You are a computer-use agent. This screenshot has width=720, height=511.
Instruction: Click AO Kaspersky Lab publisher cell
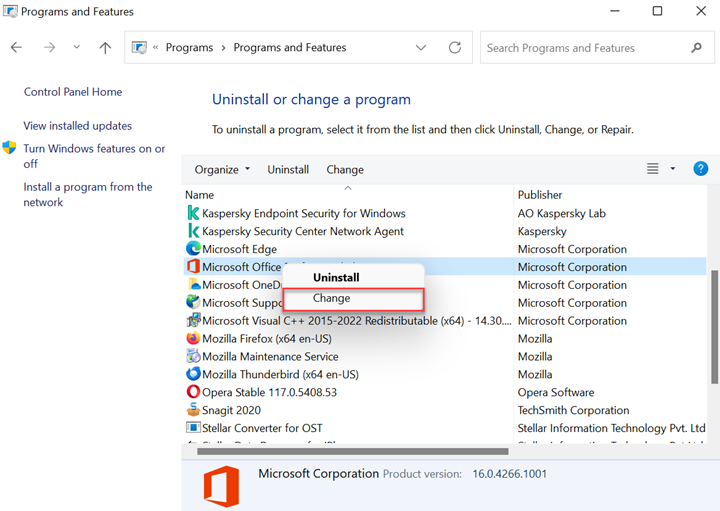coord(562,213)
